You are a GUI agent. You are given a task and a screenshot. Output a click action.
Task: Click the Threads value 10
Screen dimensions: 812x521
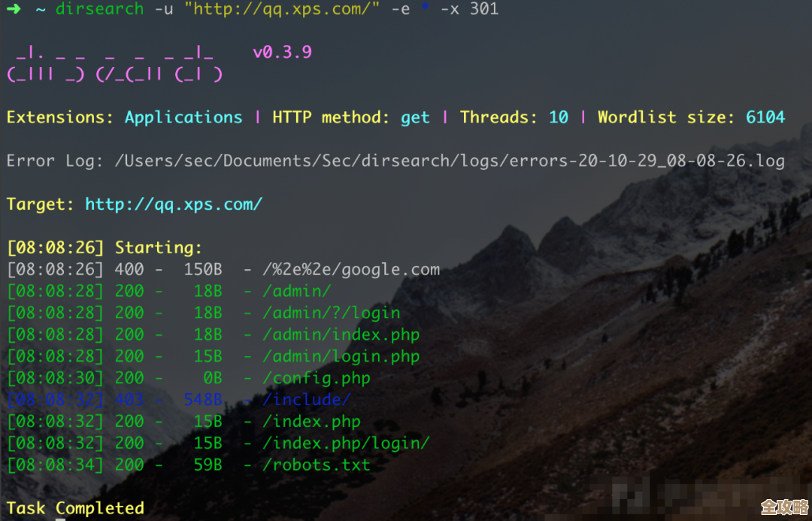pyautogui.click(x=558, y=117)
